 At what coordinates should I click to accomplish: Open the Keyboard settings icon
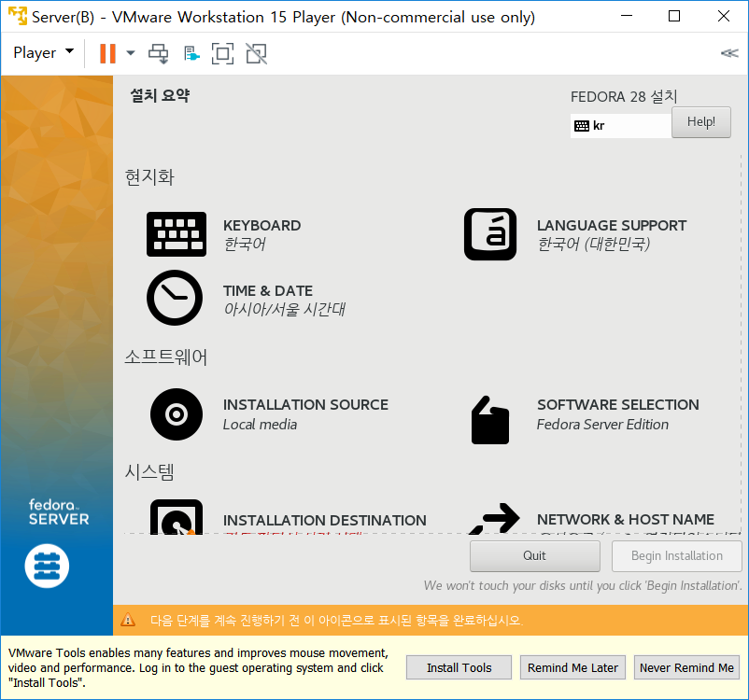click(177, 234)
